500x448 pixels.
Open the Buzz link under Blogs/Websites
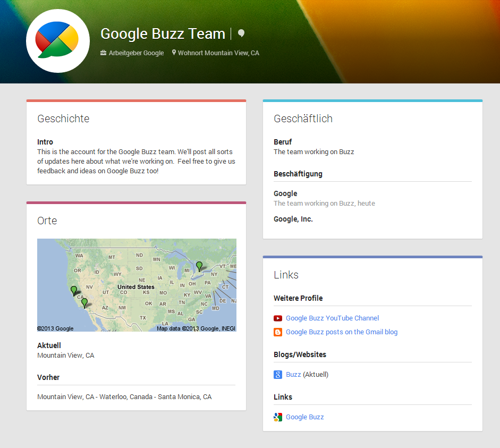(293, 375)
